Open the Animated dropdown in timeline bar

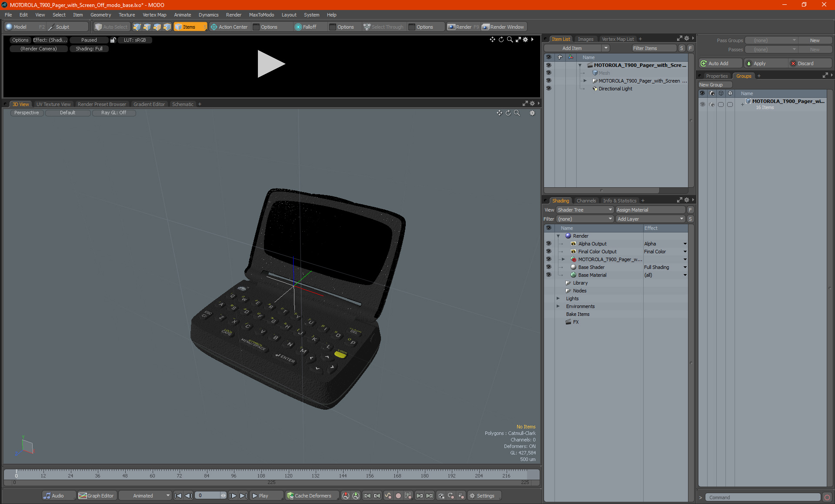click(x=145, y=496)
